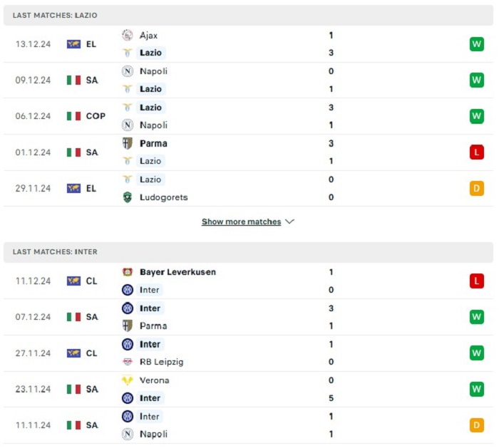Select the Last Matches: Lazio header
This screenshot has width=499, height=448.
248,15
